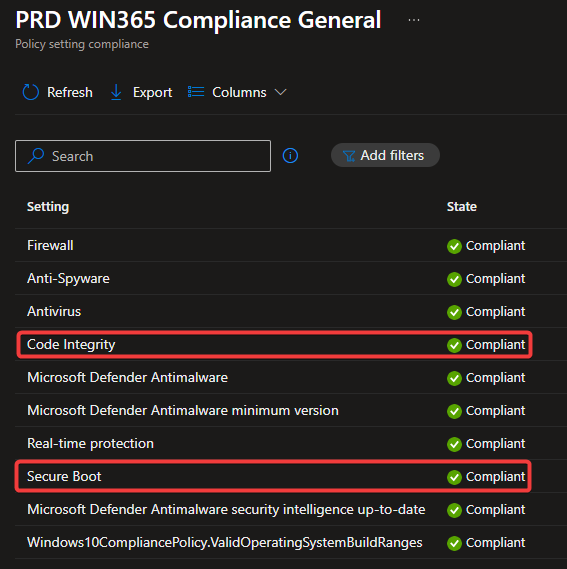Expand the Columns dropdown chevron

tap(281, 92)
